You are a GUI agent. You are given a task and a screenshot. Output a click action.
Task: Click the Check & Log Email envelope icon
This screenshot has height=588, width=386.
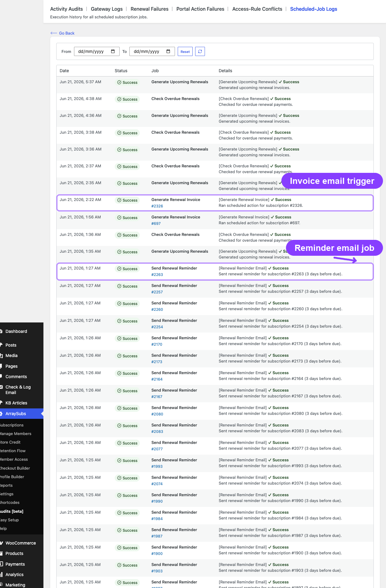click(1, 387)
